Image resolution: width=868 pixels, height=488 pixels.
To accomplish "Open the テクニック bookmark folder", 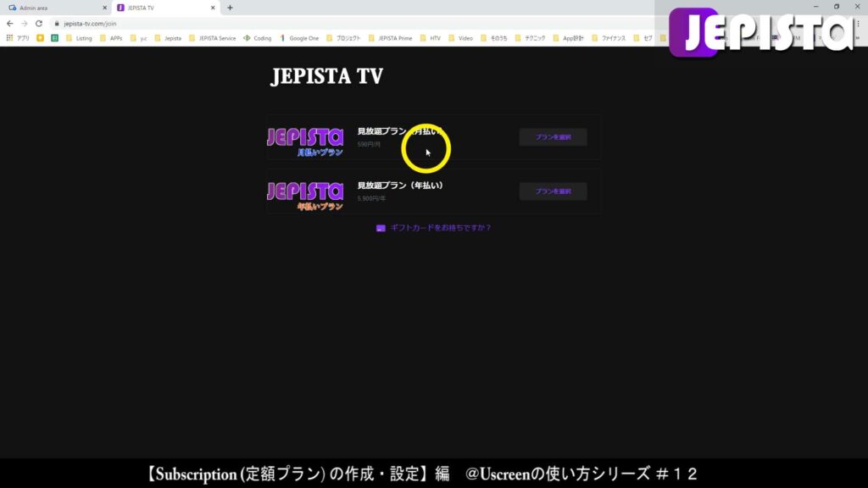I will pos(530,38).
